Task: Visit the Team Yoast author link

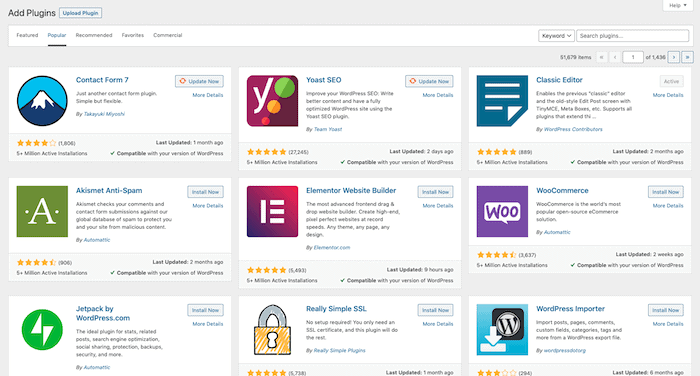Action: pos(328,130)
